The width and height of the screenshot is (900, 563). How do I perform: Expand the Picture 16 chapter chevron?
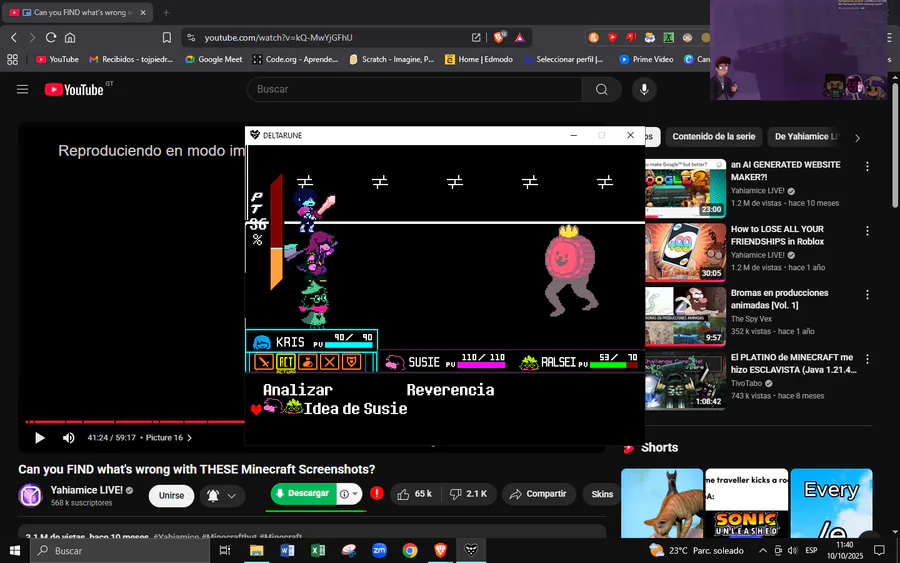point(189,438)
